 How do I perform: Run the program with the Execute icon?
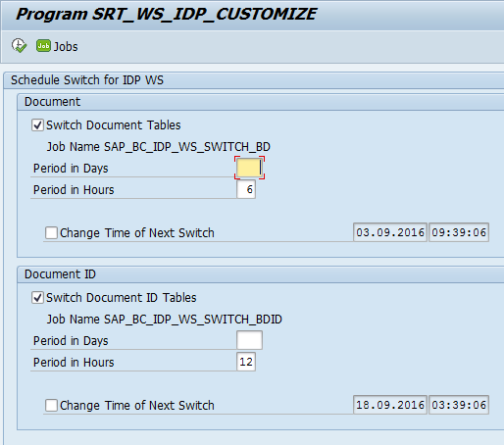(x=19, y=45)
